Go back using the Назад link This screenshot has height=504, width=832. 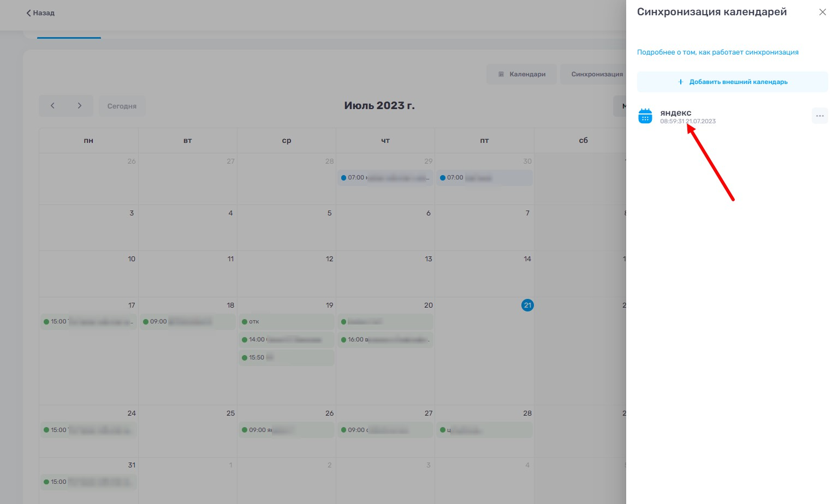pos(40,13)
